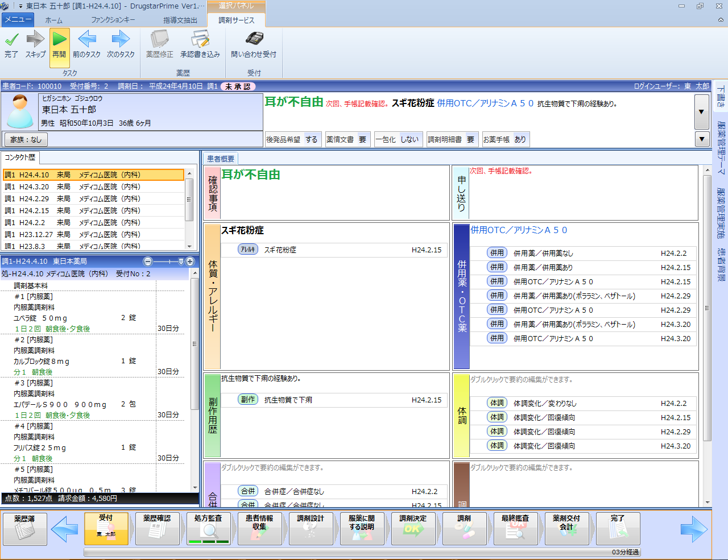Select contact history row H23.12.27
728x560 pixels.
93,234
